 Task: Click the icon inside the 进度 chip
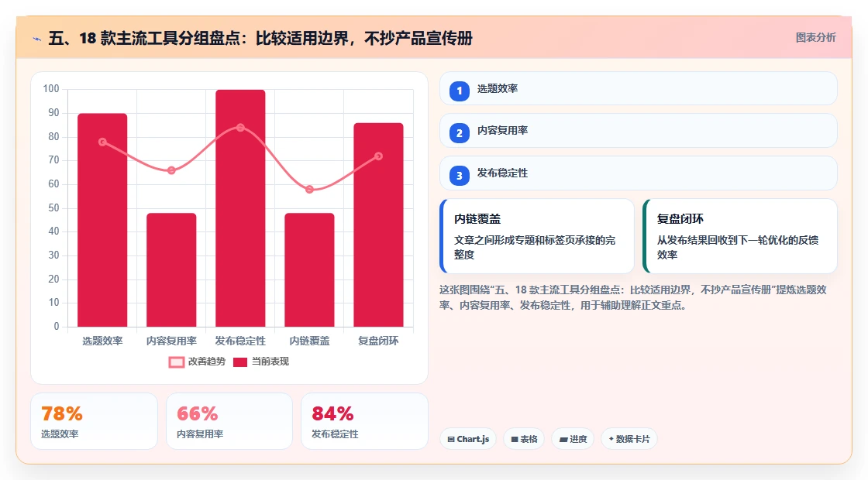click(563, 440)
